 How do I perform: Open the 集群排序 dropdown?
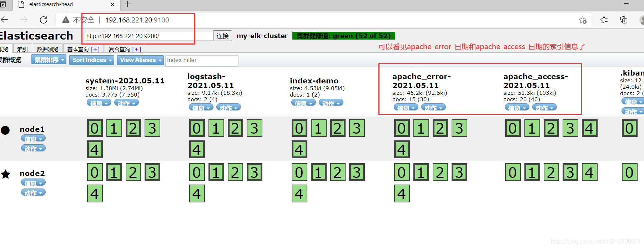click(49, 60)
